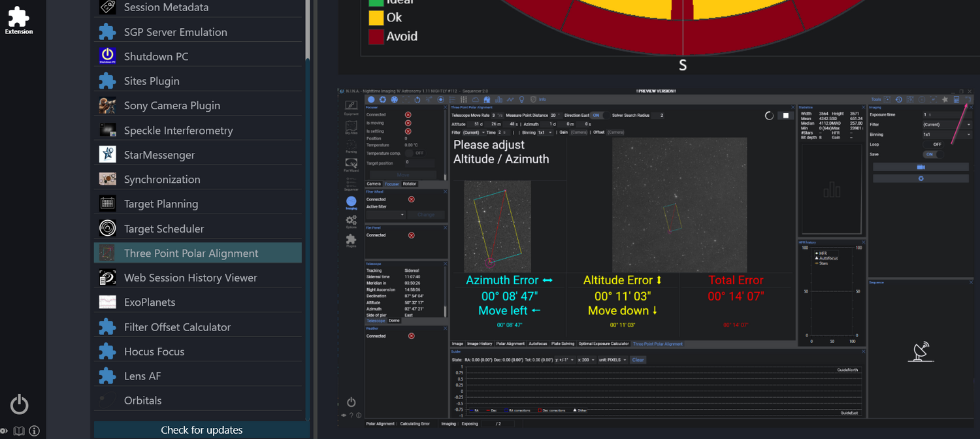980x439 pixels.
Task: Select the Sites Plugin entry
Action: (x=198, y=81)
